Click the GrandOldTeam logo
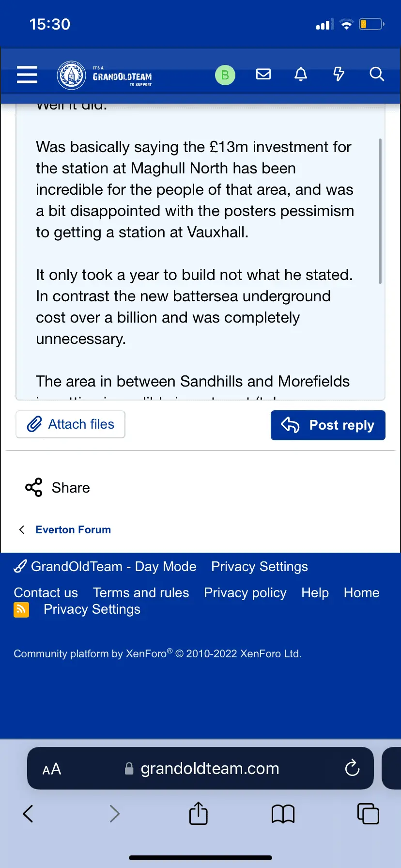This screenshot has width=401, height=868. pyautogui.click(x=105, y=75)
